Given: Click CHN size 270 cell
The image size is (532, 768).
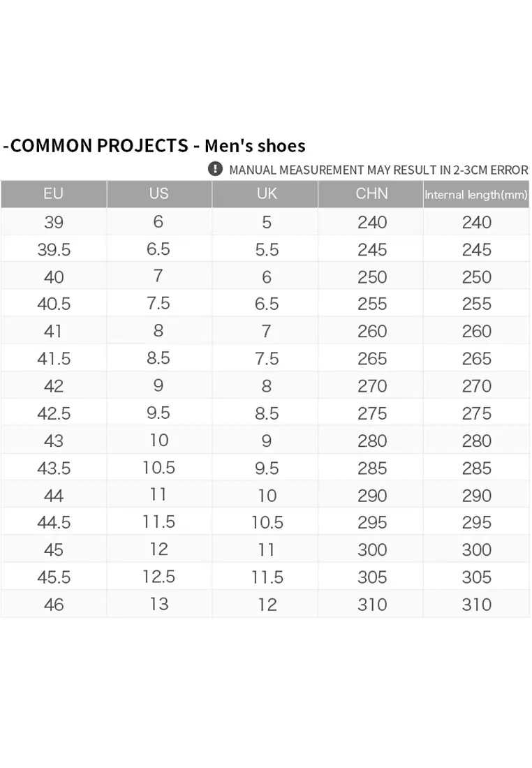Looking at the screenshot, I should (371, 386).
